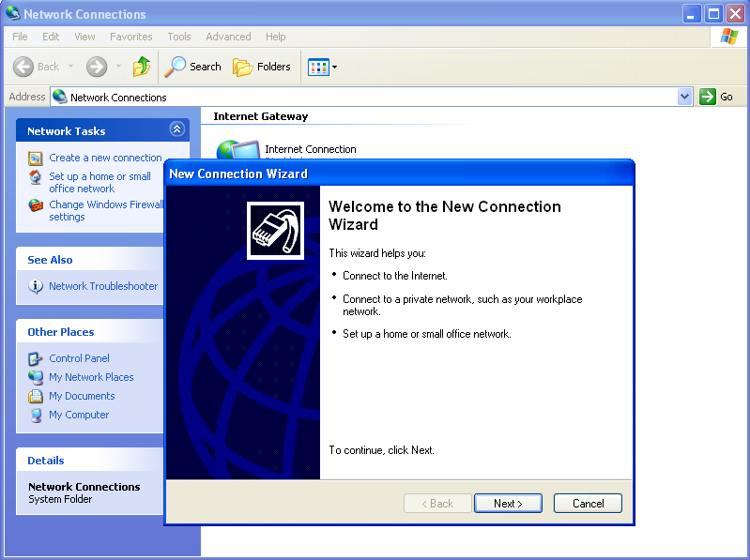Click Create a new connection link
The height and width of the screenshot is (560, 750).
point(105,158)
